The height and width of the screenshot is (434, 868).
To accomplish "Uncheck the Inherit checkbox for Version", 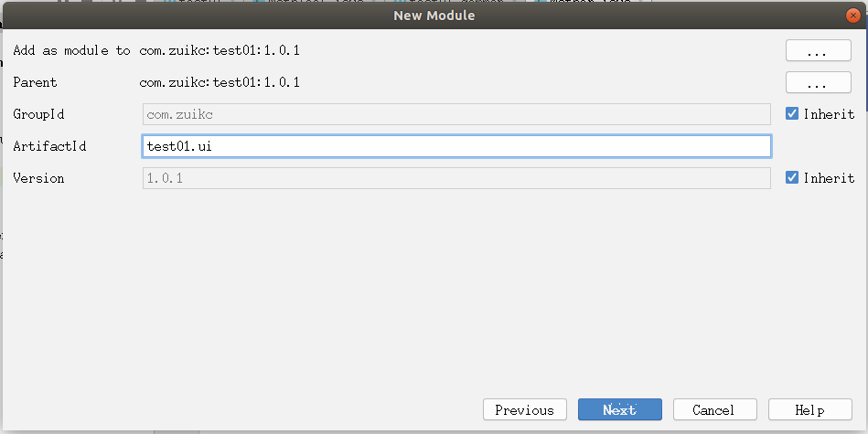I will pos(792,178).
